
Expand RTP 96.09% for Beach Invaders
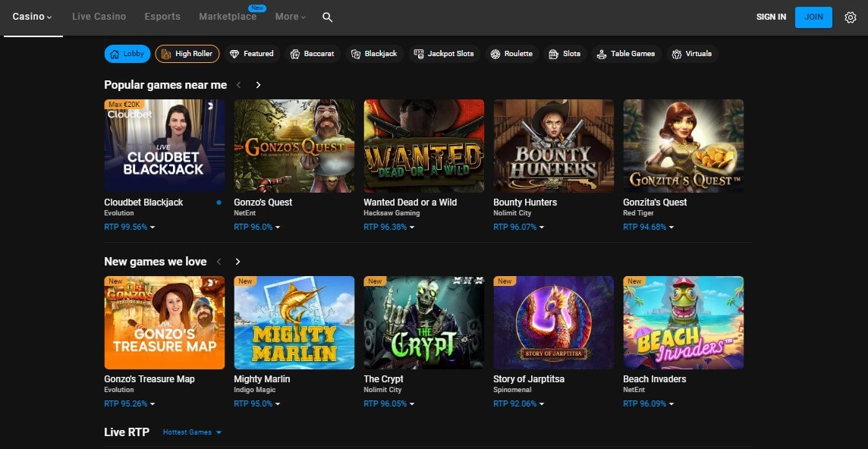coord(648,403)
